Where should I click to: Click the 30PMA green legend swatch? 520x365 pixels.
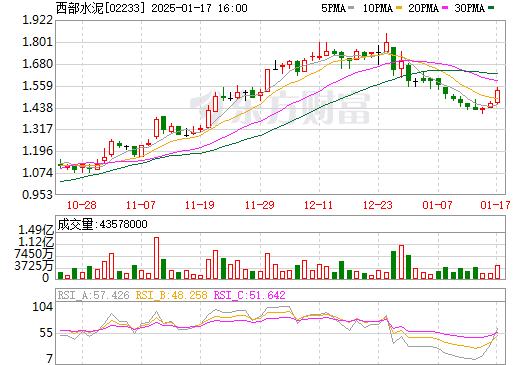coord(491,8)
